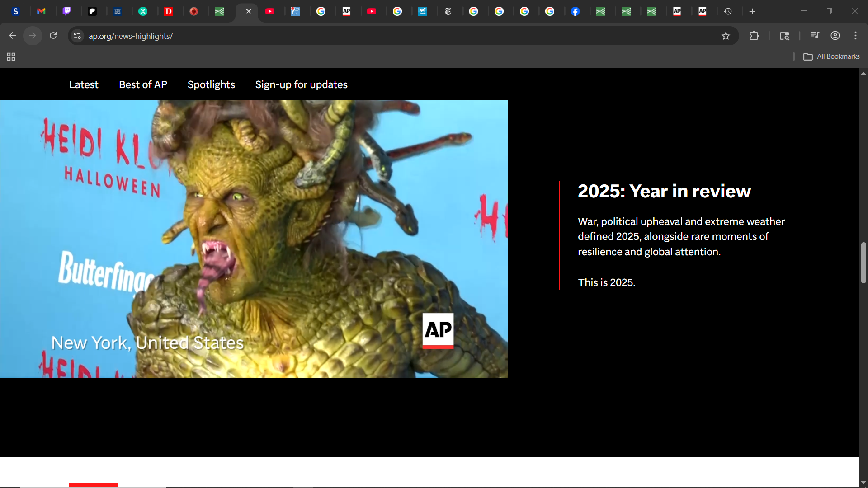Open the Extensions puzzle icon
Viewport: 868px width, 488px height.
click(x=754, y=36)
